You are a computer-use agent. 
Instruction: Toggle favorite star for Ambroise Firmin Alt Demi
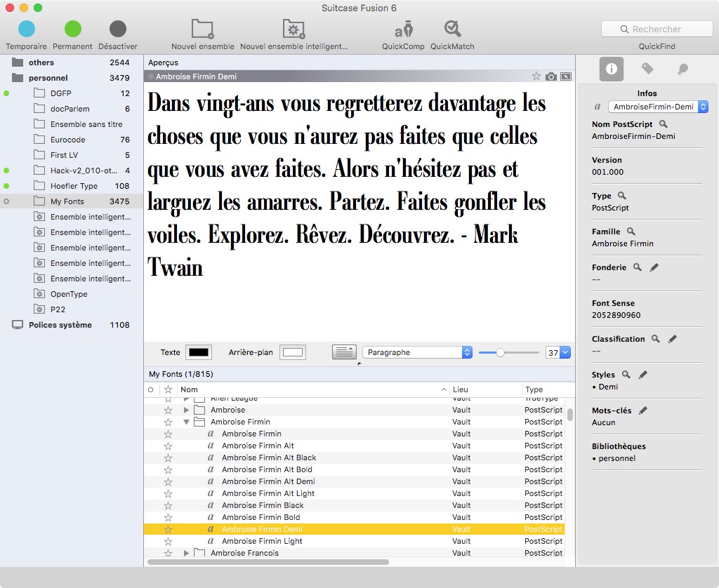point(169,481)
